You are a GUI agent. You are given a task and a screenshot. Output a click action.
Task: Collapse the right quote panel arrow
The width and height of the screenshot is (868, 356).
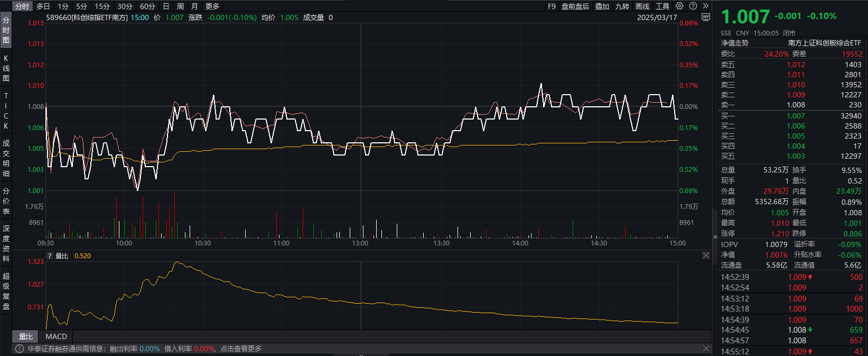pyautogui.click(x=715, y=236)
